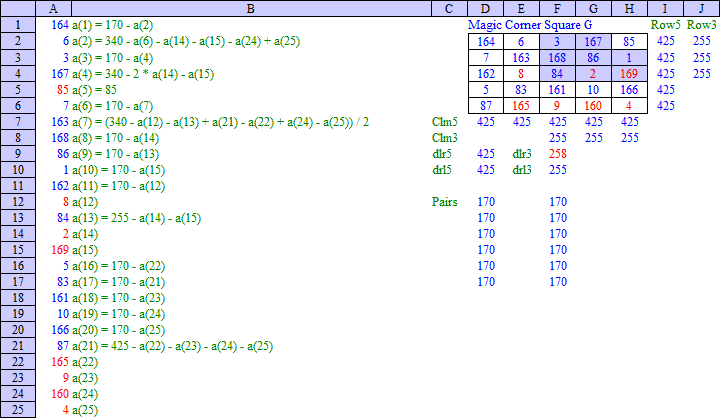721x419 pixels.
Task: Click value 164 in the magic square
Action: click(486, 41)
